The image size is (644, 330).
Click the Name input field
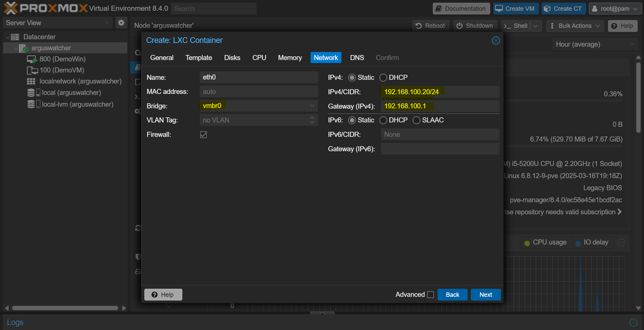coord(259,77)
